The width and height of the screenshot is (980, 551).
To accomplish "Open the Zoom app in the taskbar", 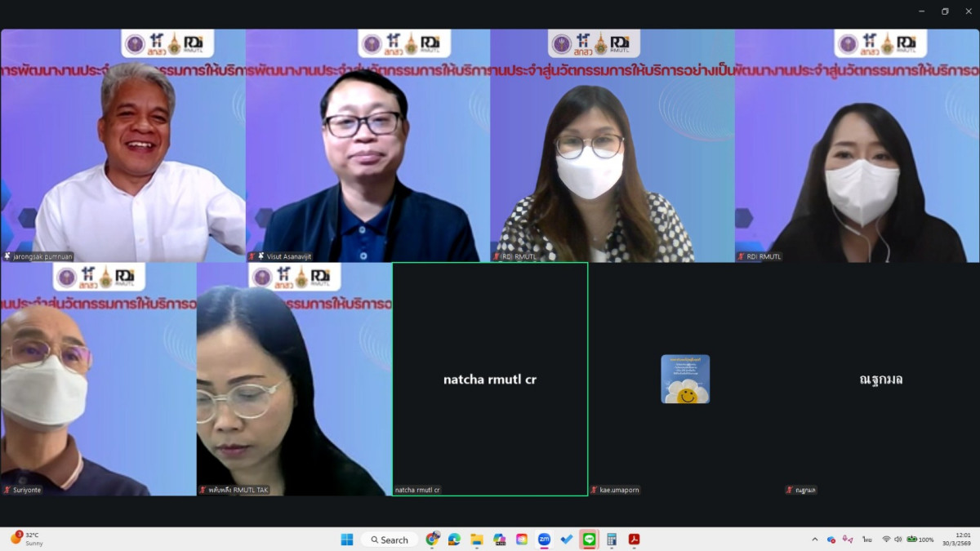I will pyautogui.click(x=544, y=540).
